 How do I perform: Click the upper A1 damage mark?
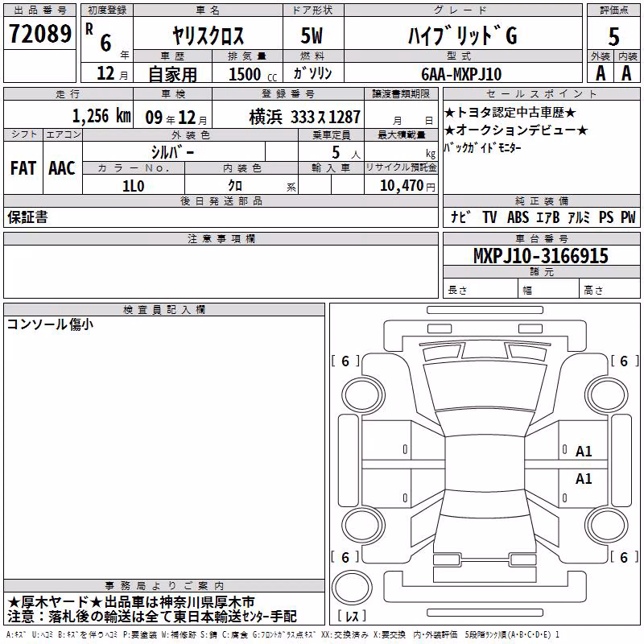pos(584,452)
